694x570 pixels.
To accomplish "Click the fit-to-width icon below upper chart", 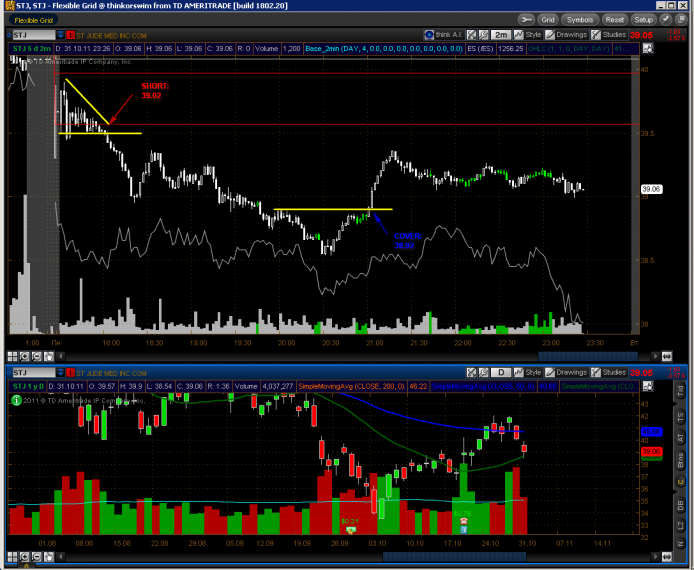I will 667,356.
